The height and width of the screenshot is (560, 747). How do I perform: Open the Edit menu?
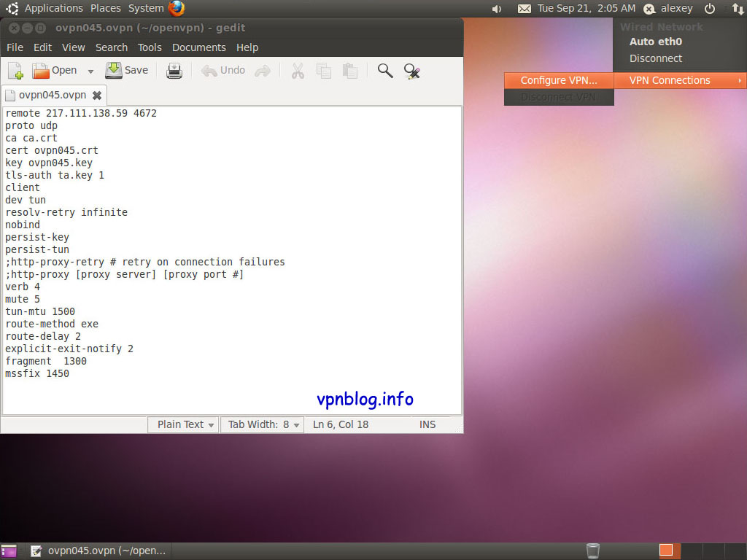pos(42,47)
